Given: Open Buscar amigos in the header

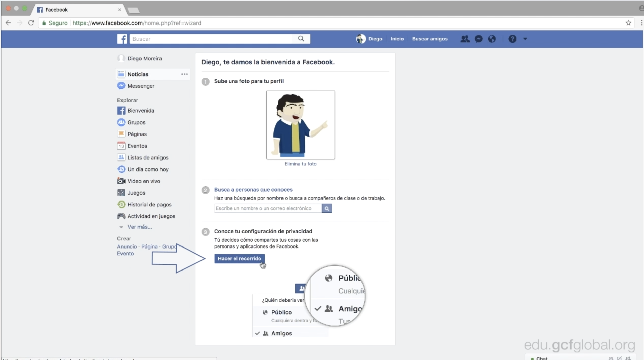Looking at the screenshot, I should [430, 39].
